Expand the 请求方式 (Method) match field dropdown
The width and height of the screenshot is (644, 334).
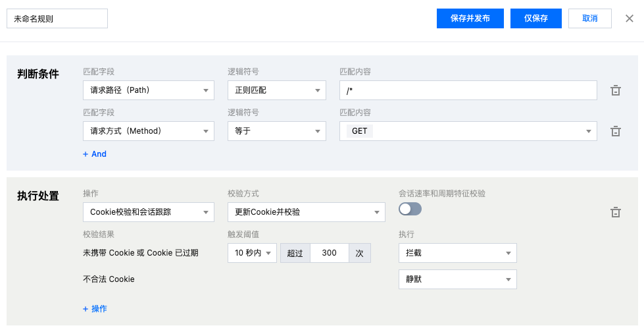[x=149, y=131]
